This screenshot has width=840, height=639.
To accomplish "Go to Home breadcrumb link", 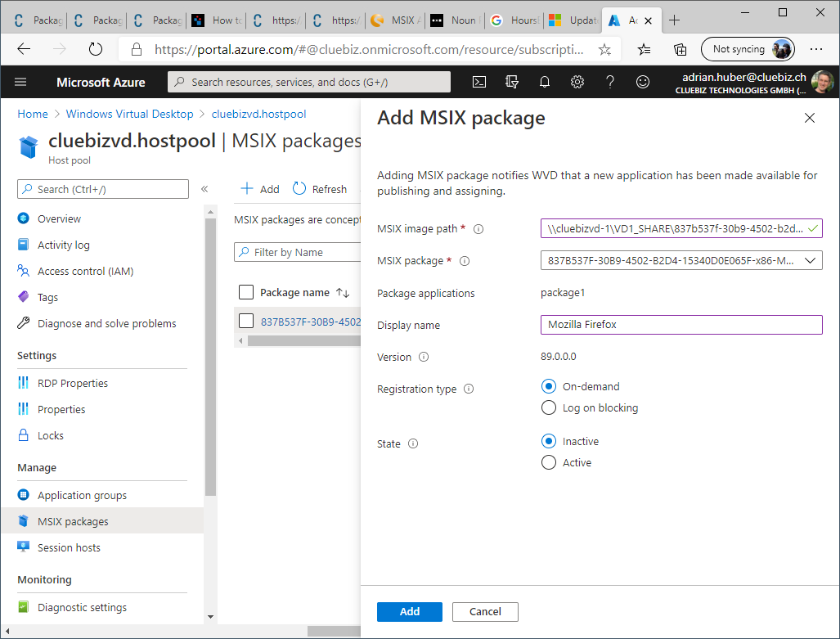I will point(33,115).
